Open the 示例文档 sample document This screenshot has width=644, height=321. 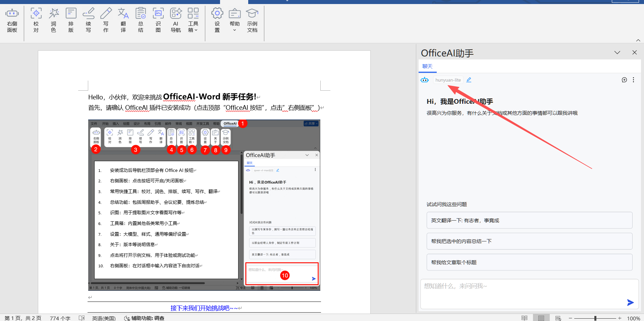pos(252,20)
